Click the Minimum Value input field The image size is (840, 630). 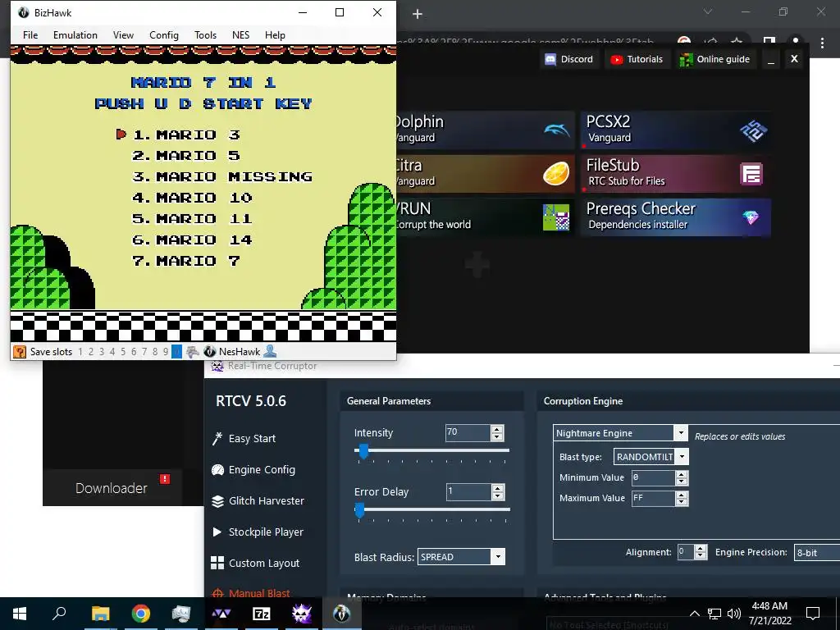(x=653, y=477)
